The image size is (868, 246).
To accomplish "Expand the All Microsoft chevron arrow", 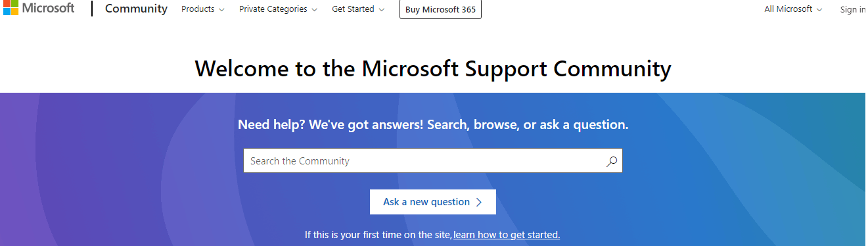I will point(819,10).
